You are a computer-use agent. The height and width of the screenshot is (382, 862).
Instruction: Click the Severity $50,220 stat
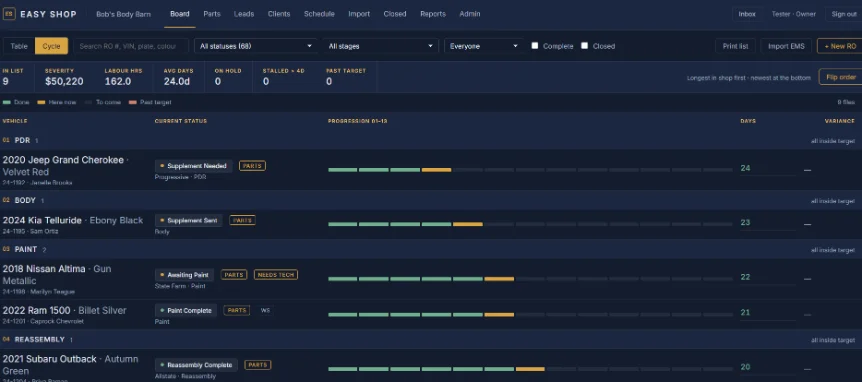(x=64, y=77)
